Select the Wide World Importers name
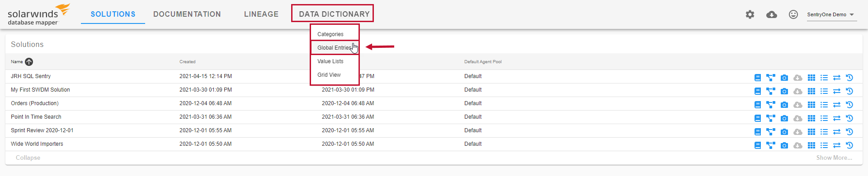 [x=37, y=144]
